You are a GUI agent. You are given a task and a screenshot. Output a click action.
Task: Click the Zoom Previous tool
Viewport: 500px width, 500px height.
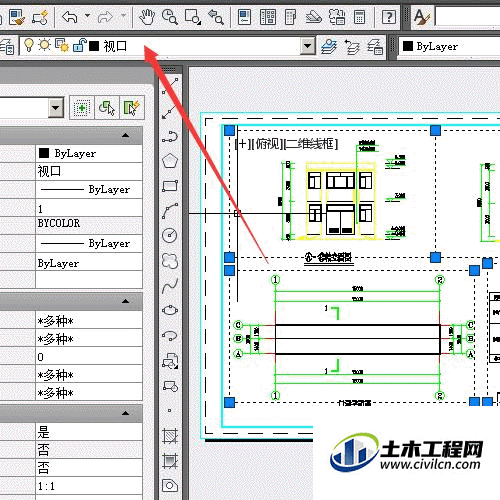pos(215,17)
